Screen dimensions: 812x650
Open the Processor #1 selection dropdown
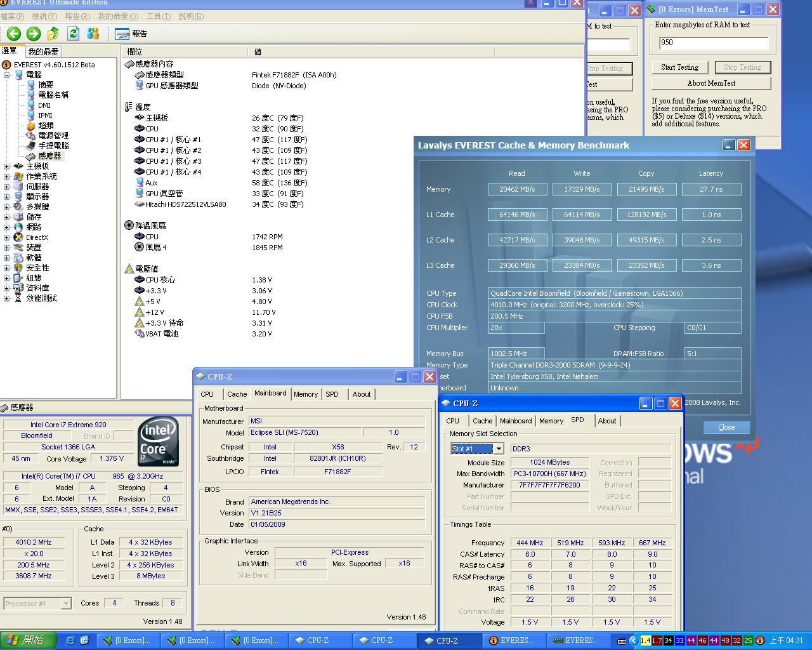[x=66, y=604]
